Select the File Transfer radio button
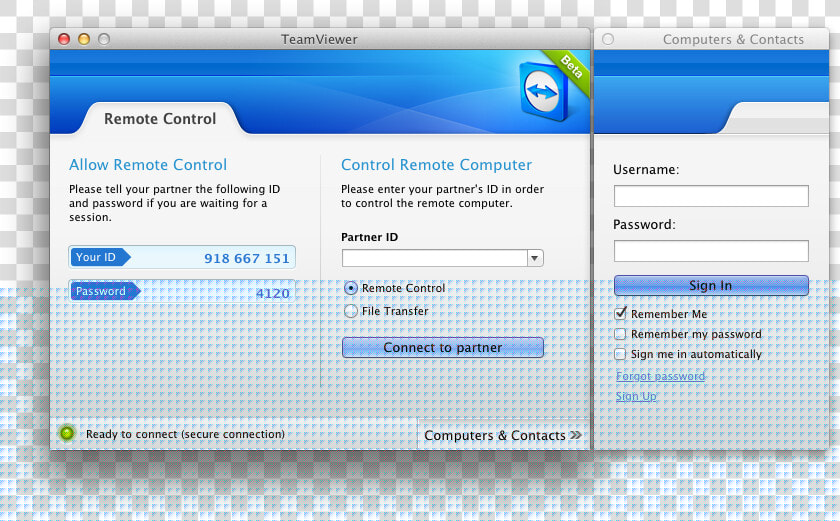 [350, 311]
